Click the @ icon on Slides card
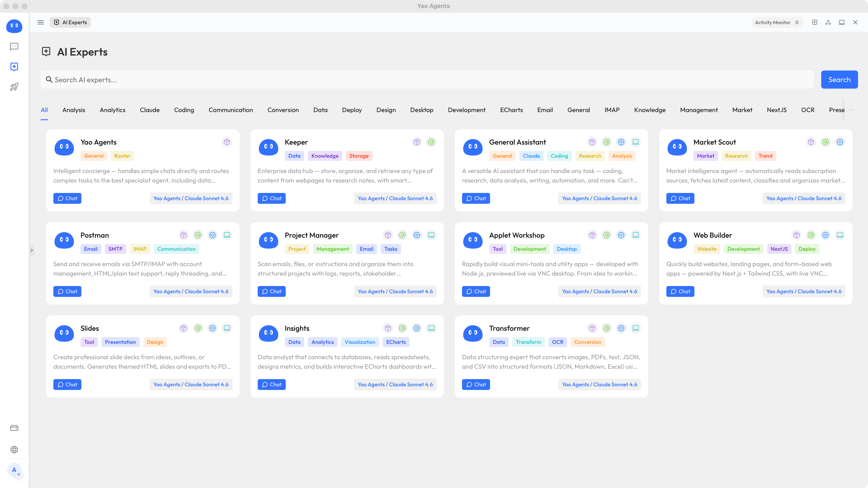The width and height of the screenshot is (868, 488). 198,328
